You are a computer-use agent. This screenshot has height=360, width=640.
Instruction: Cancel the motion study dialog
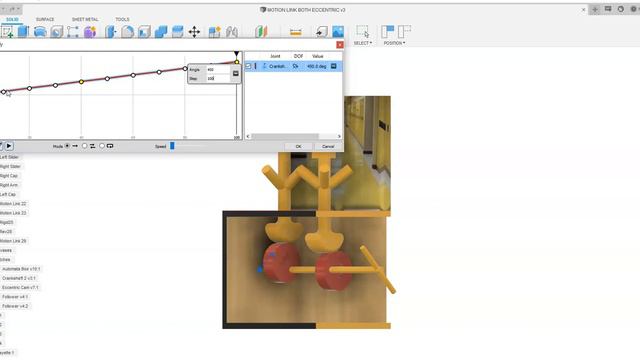tap(328, 147)
